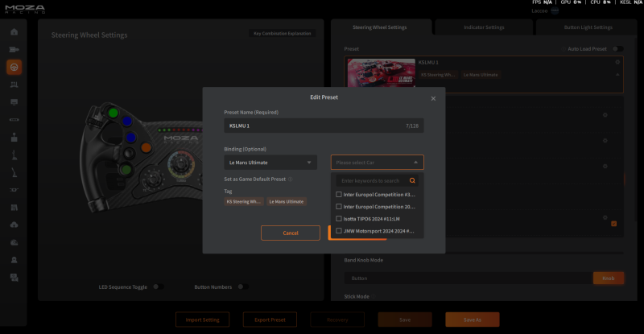Open the wheel base settings sidebar icon
This screenshot has width=644, height=334.
click(14, 50)
